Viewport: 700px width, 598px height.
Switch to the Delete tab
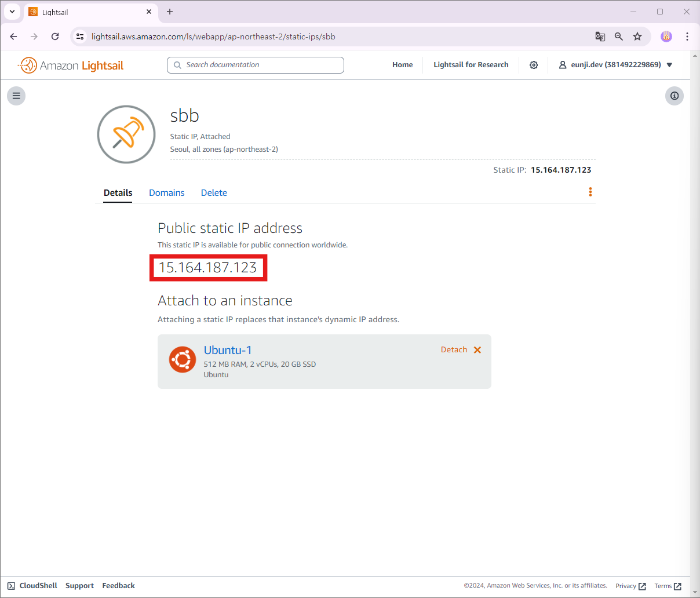coord(214,193)
